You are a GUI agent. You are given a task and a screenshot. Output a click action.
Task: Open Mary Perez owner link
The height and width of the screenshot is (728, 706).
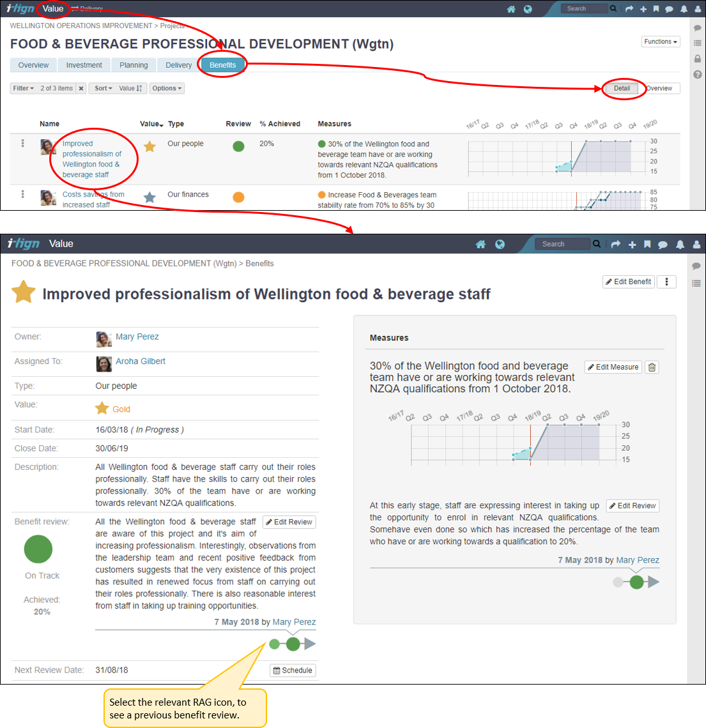click(x=137, y=337)
